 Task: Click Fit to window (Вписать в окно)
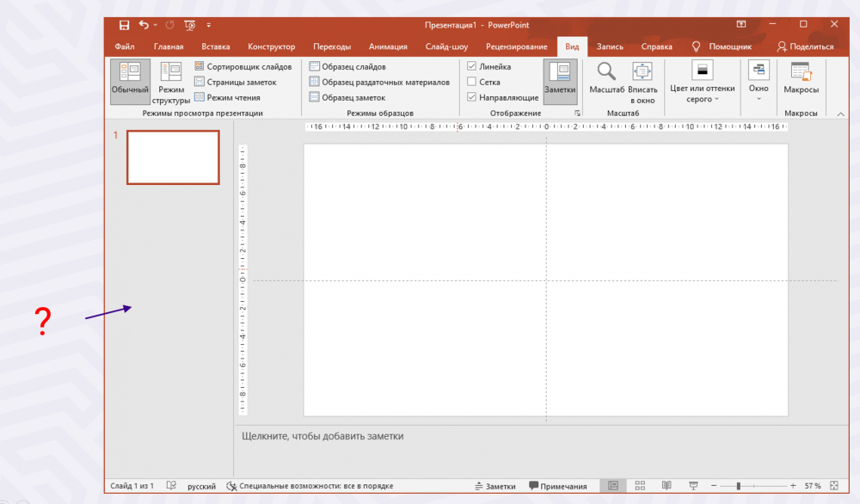[642, 82]
